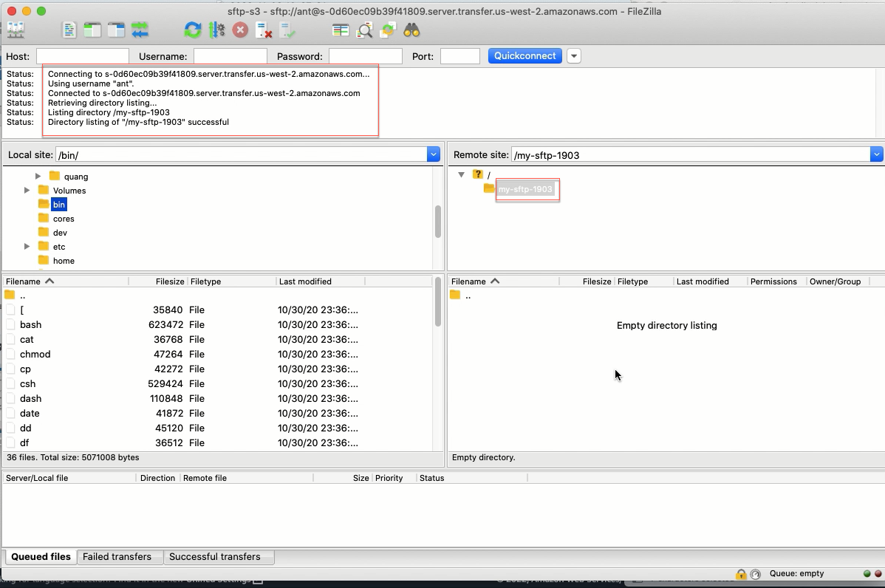Image resolution: width=885 pixels, height=588 pixels.
Task: Focus the Port input field
Action: pyautogui.click(x=460, y=56)
